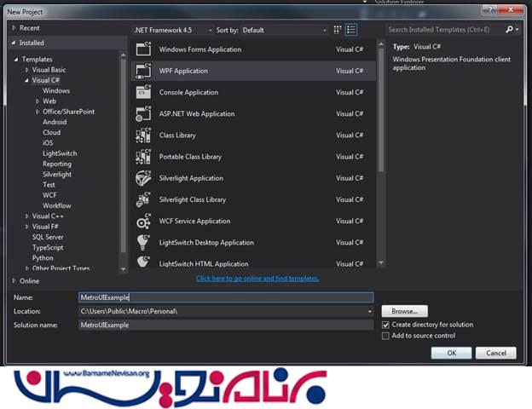Focus the Search Installed Templates field

(446, 30)
